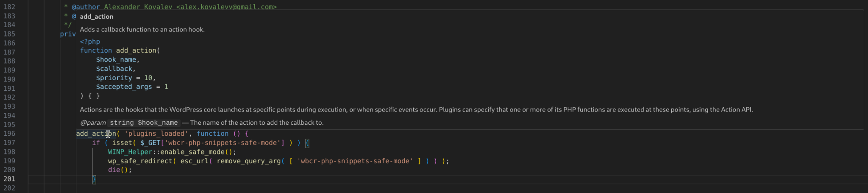
Task: Click line number 196 in the gutter
Action: click(x=9, y=134)
